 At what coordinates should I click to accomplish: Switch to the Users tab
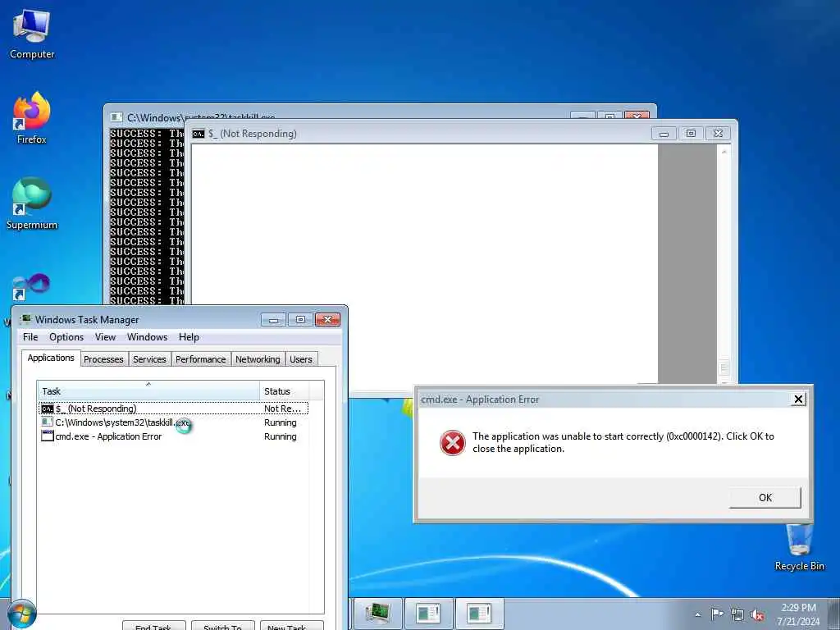click(x=301, y=359)
